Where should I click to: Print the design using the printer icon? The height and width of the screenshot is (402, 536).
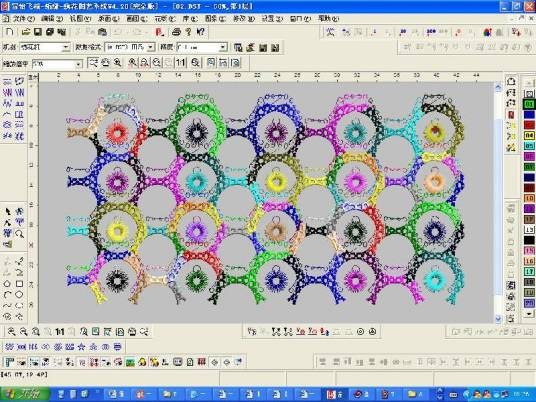(176, 32)
